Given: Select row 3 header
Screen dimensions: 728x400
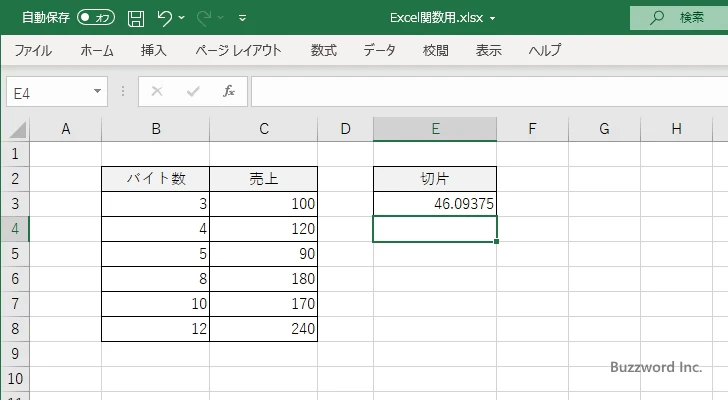Looking at the screenshot, I should click(x=15, y=204).
